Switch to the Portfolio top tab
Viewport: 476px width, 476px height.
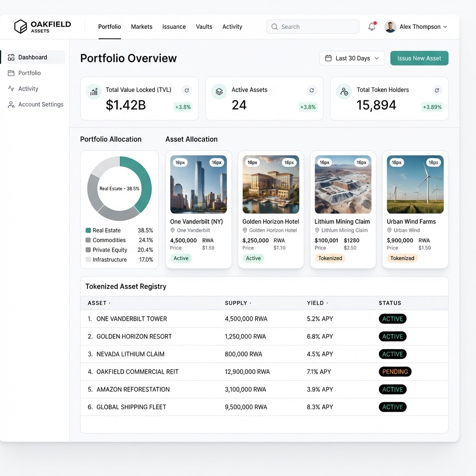point(110,26)
